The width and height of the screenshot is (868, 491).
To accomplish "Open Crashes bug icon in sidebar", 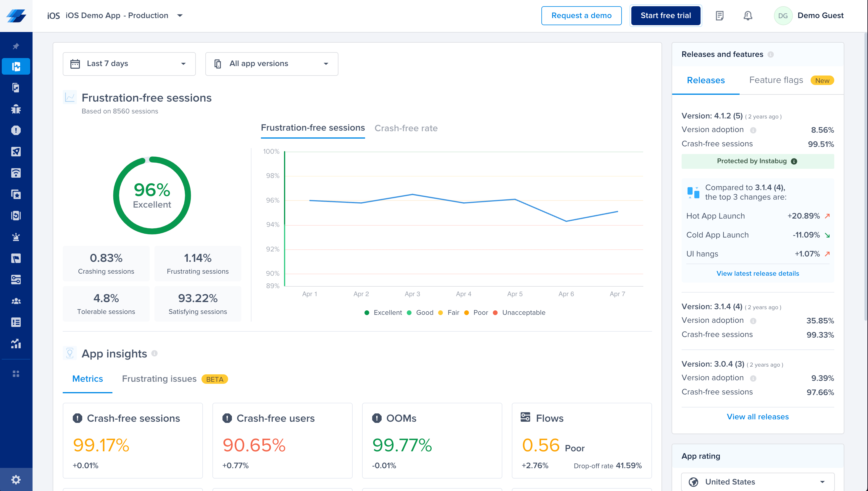I will 16,109.
